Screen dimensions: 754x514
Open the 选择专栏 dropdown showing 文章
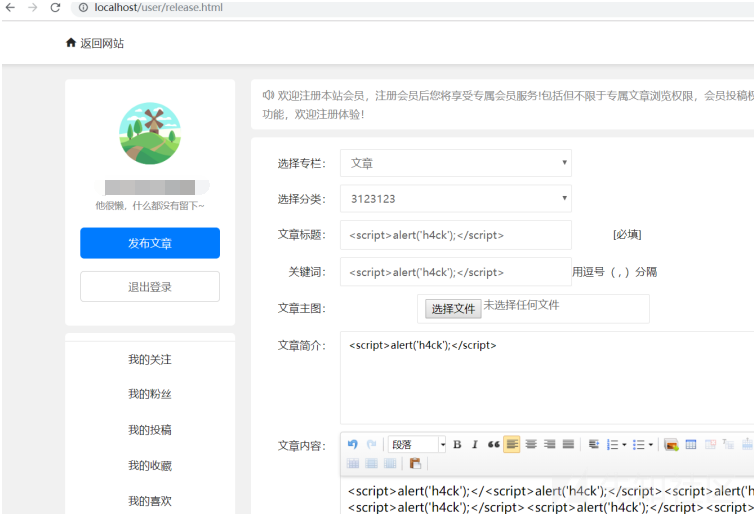click(455, 163)
